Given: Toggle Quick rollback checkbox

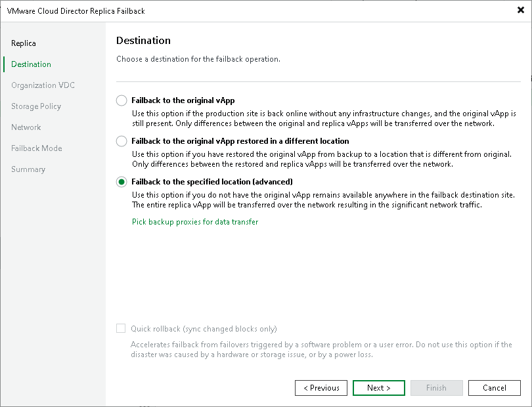Looking at the screenshot, I should (121, 328).
